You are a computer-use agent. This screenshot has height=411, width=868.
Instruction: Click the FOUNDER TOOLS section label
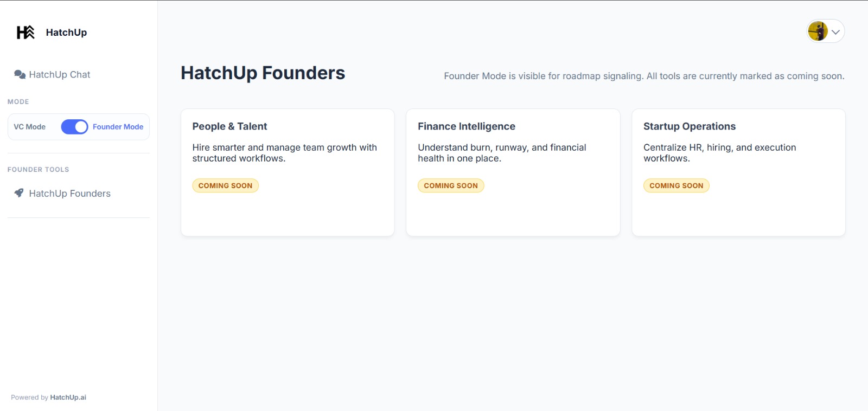pos(38,169)
